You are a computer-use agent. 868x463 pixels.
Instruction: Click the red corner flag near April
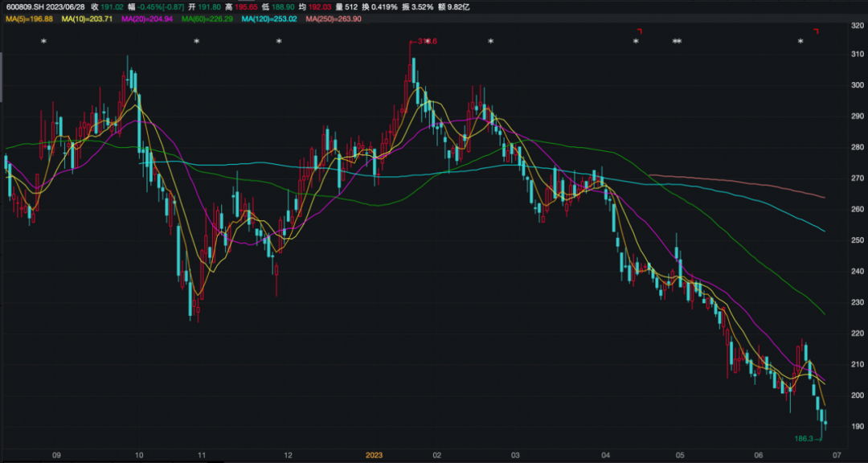pos(639,31)
